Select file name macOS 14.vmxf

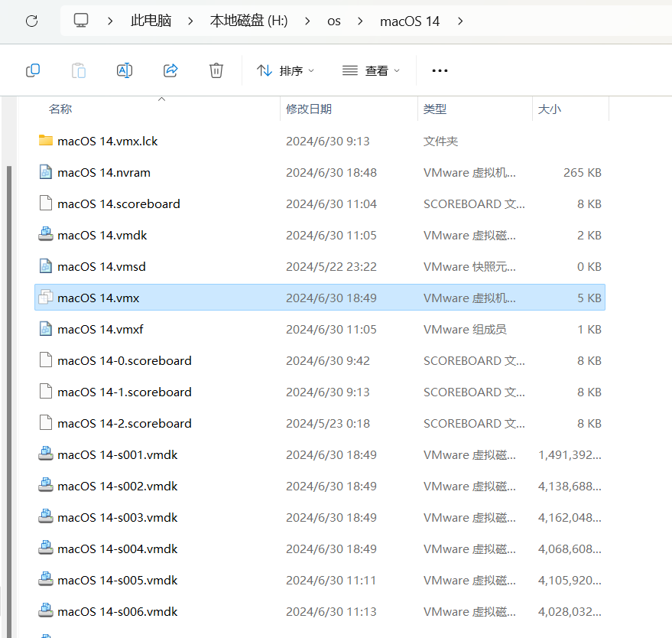pos(100,329)
